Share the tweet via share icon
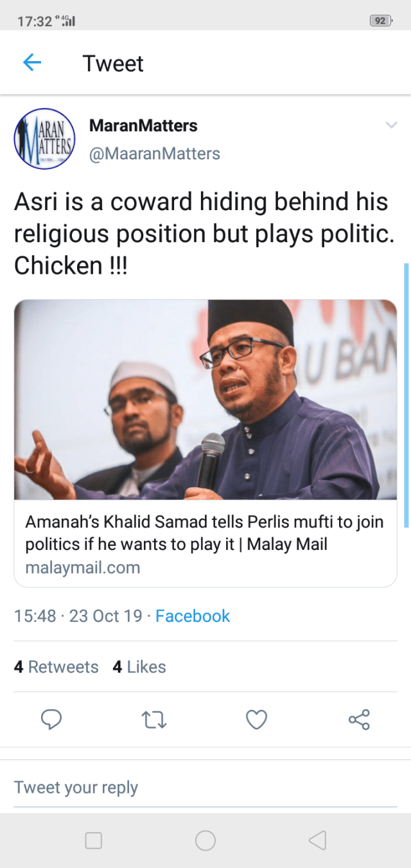 (359, 719)
